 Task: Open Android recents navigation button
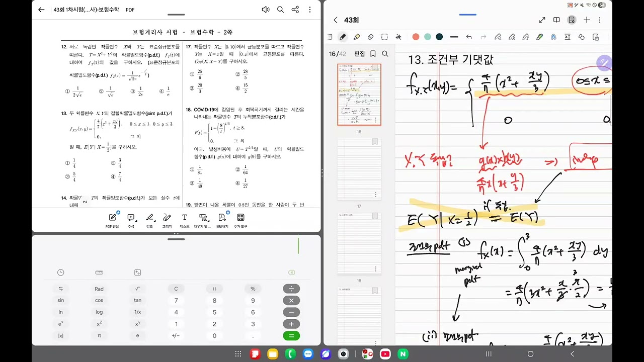pyautogui.click(x=488, y=354)
